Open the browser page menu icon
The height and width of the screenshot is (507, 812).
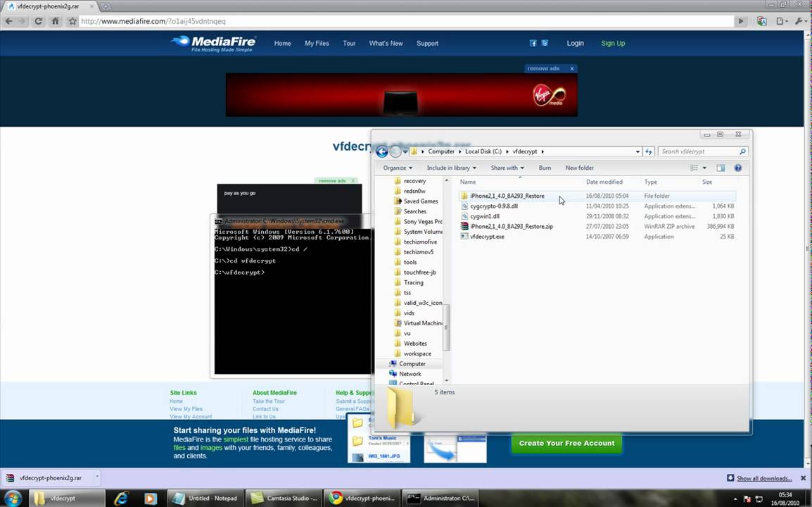[782, 21]
